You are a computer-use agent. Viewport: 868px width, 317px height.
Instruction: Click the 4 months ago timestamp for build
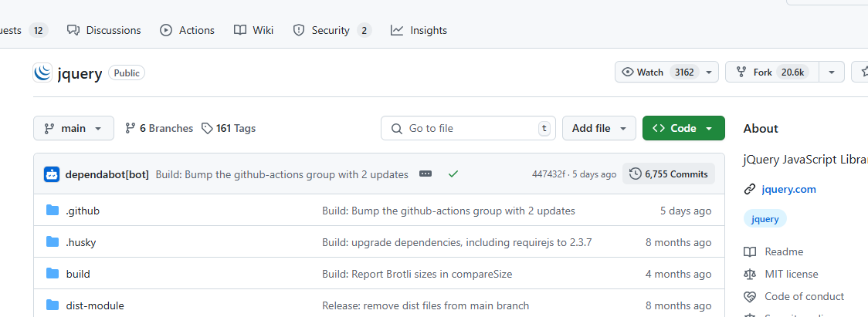[x=679, y=274]
